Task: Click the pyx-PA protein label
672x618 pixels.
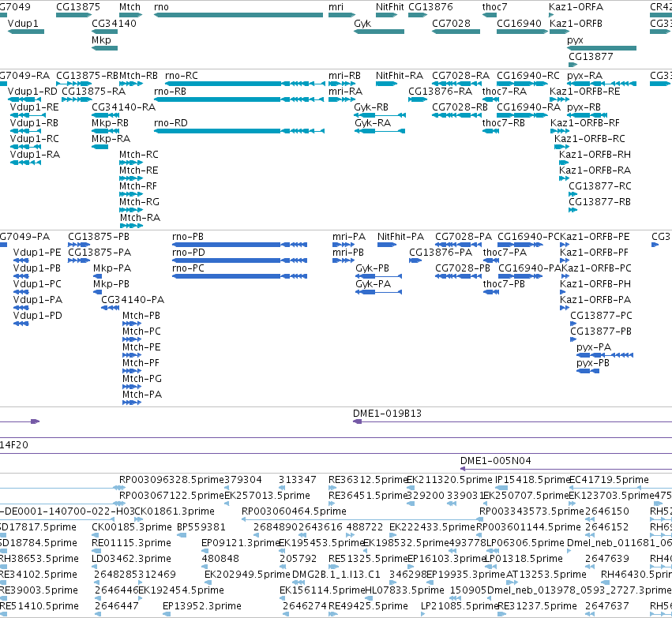Action: (x=594, y=347)
